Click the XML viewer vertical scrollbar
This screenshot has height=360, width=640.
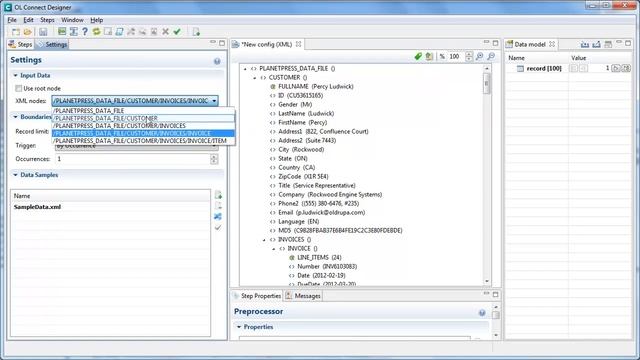coord(487,175)
